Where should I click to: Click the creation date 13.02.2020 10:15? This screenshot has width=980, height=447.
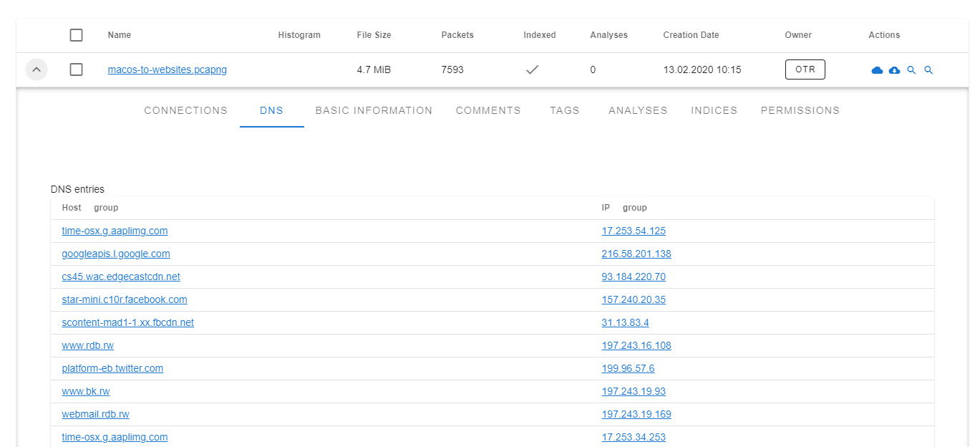click(x=702, y=70)
